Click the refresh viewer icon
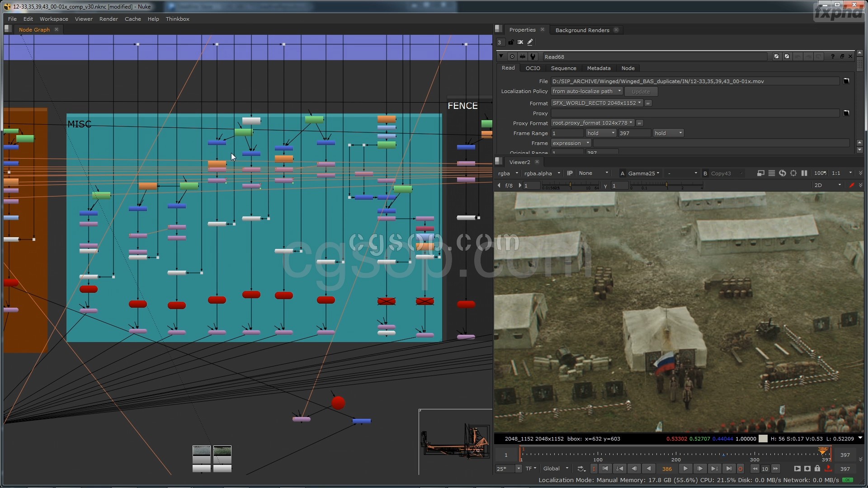Screen dimensions: 868x488 click(783, 173)
